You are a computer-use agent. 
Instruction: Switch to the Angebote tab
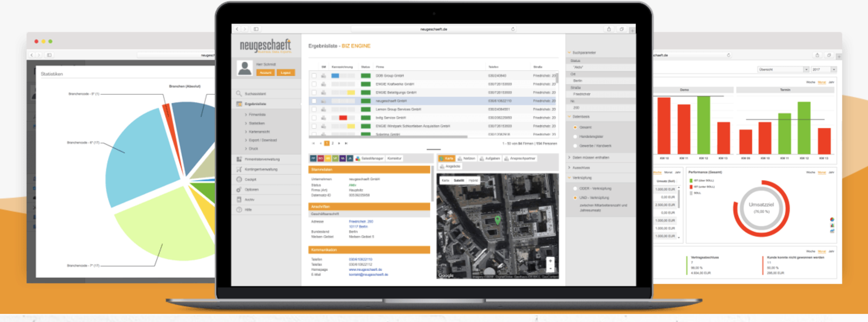(x=450, y=167)
